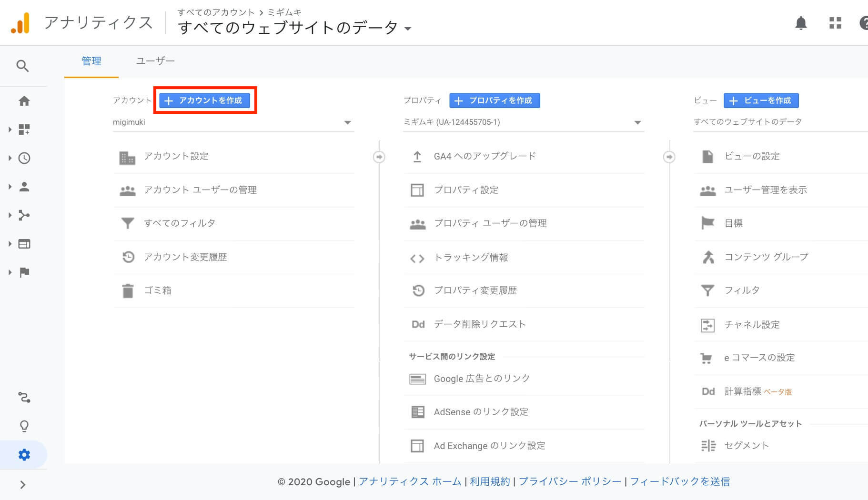Screen dimensions: 868x500
Task: Open Audience person icon in sidebar
Action: coord(24,187)
